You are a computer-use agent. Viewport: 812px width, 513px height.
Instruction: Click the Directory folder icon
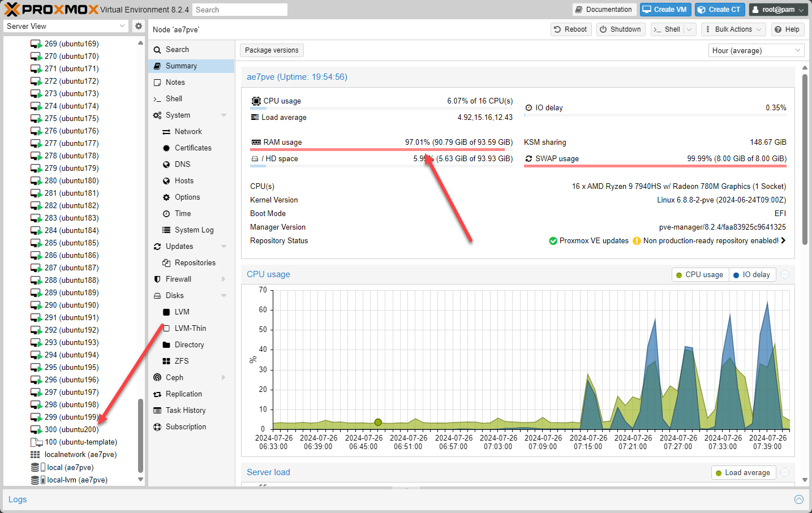166,345
